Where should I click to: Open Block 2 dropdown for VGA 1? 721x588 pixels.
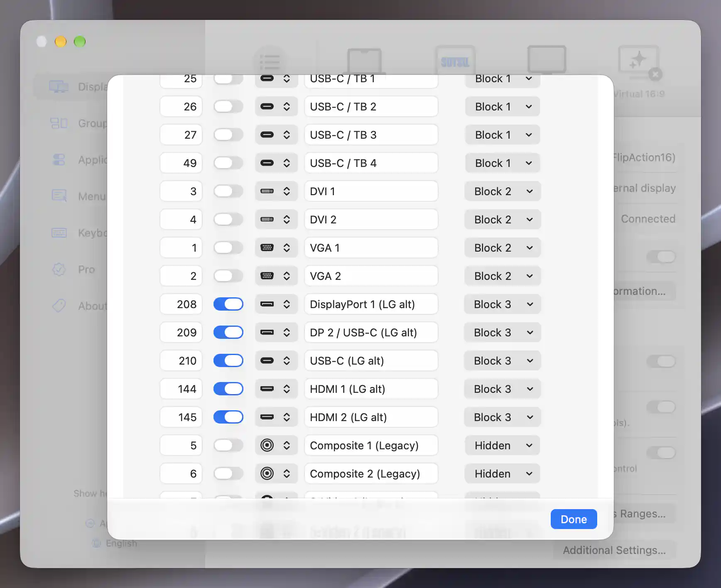pyautogui.click(x=503, y=248)
